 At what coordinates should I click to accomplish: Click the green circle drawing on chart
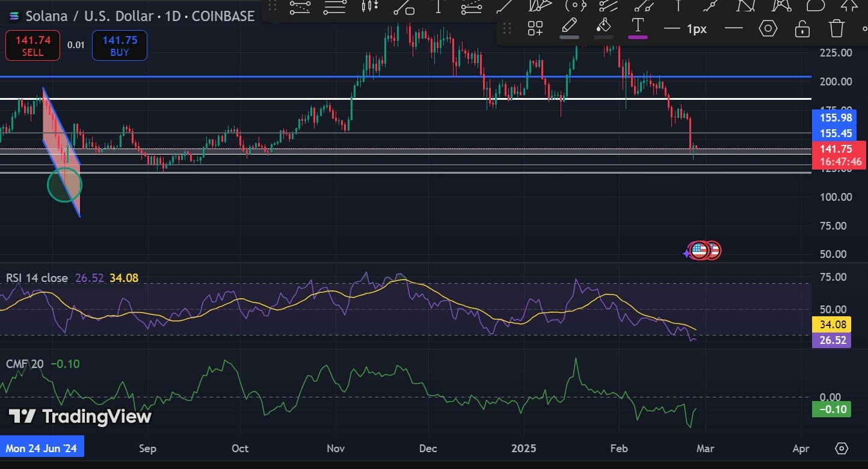64,185
